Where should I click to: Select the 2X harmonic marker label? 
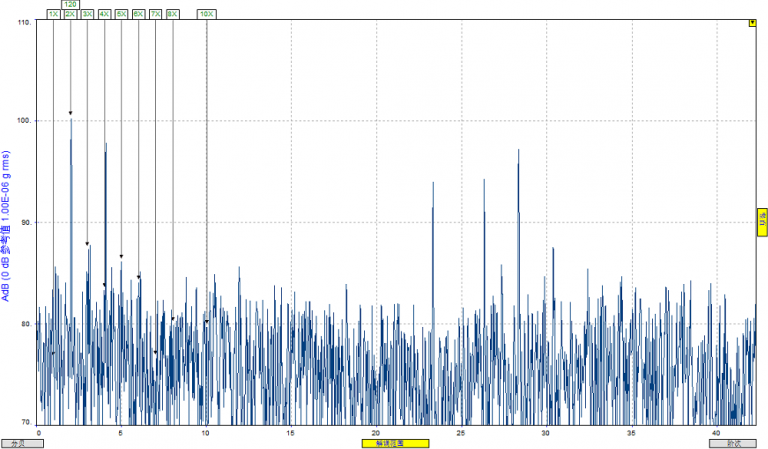pos(70,14)
